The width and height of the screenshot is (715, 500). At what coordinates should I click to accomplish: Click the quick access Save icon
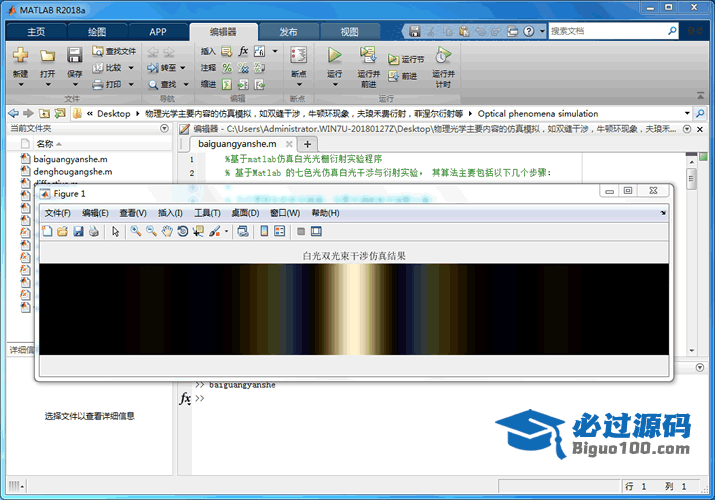click(x=414, y=31)
